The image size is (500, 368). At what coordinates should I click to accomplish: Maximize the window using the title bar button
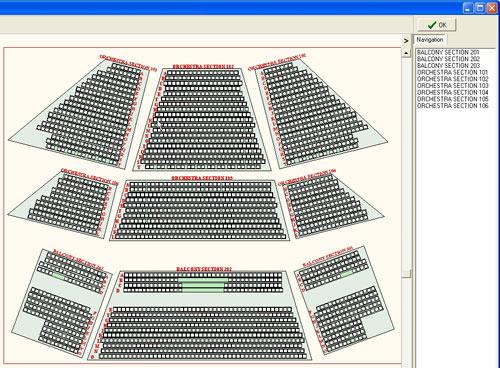(x=480, y=8)
